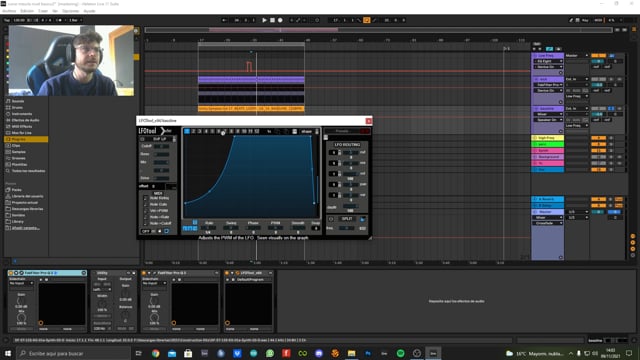Open Proyecto actual place
This screenshot has width=640, height=360.
click(x=24, y=202)
